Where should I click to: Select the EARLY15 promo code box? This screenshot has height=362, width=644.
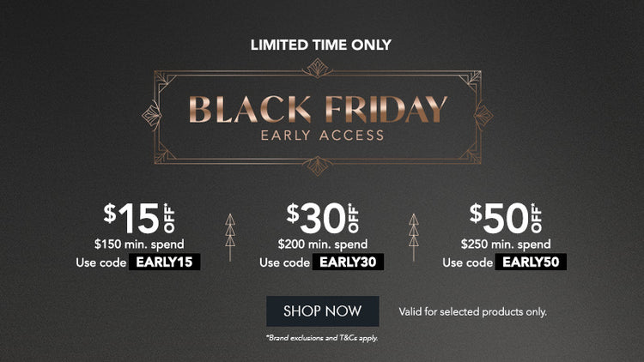pyautogui.click(x=163, y=262)
